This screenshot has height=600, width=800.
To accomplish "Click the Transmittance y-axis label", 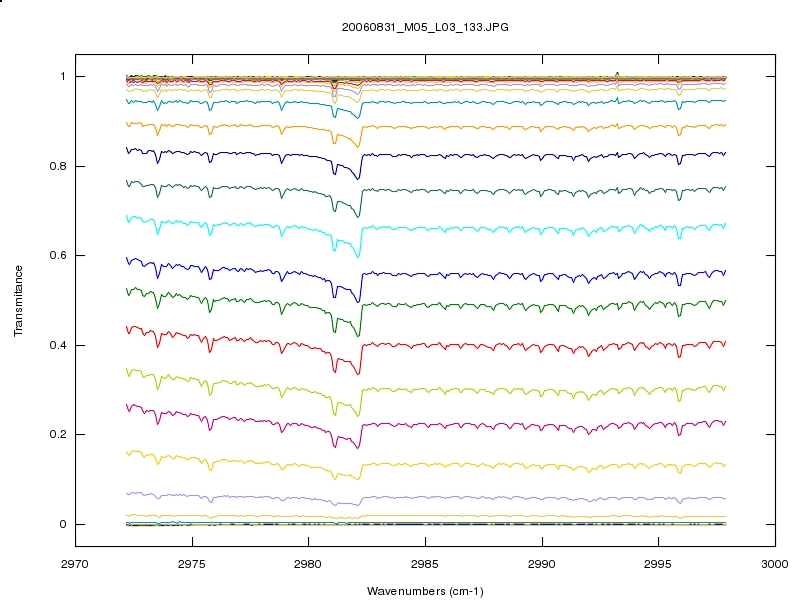I will point(18,301).
